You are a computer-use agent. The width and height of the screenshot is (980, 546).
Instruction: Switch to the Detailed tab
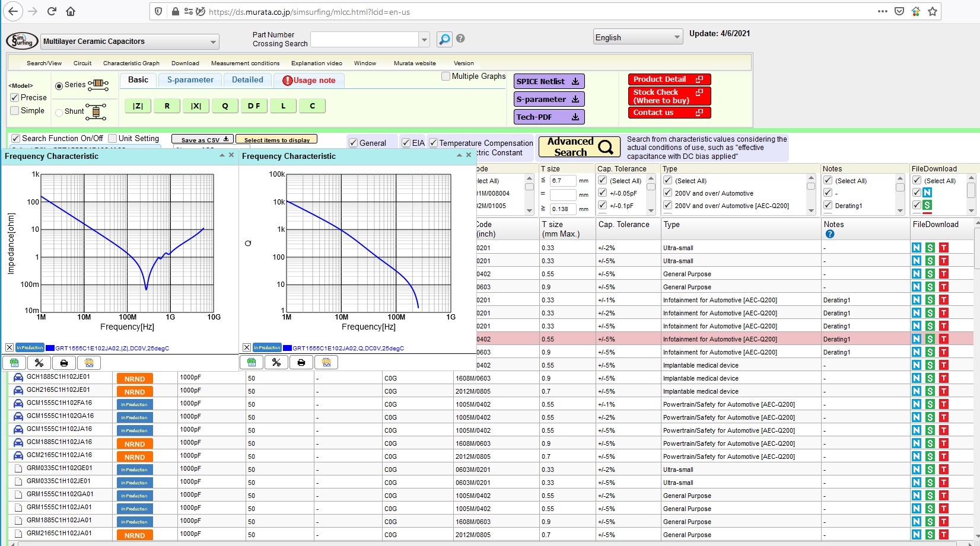click(x=247, y=80)
